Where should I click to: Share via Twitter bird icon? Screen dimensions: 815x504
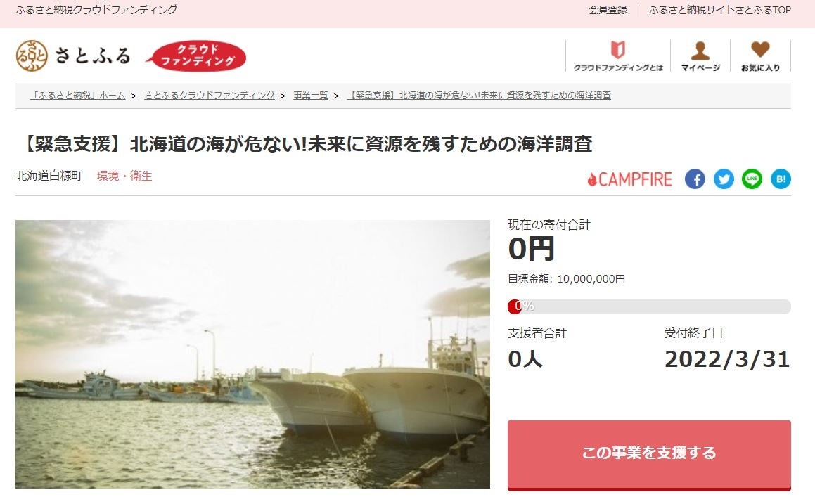click(x=724, y=179)
